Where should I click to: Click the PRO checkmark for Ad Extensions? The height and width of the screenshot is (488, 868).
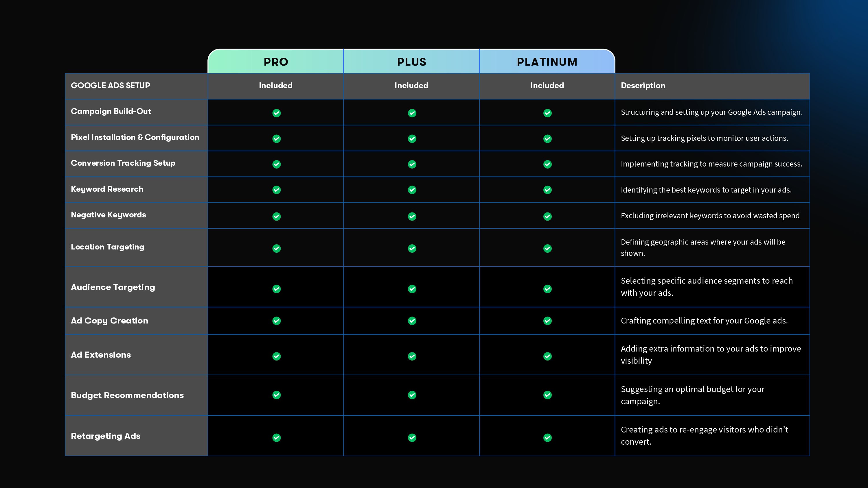(x=276, y=356)
